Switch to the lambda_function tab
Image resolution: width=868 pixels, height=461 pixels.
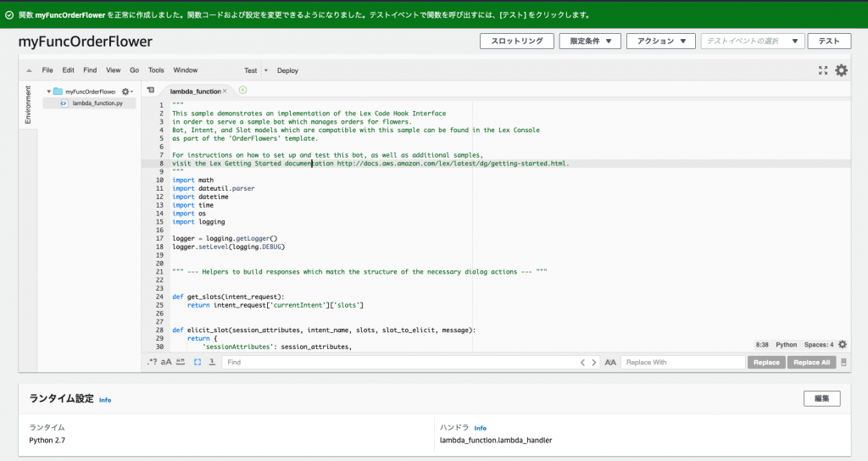[195, 92]
